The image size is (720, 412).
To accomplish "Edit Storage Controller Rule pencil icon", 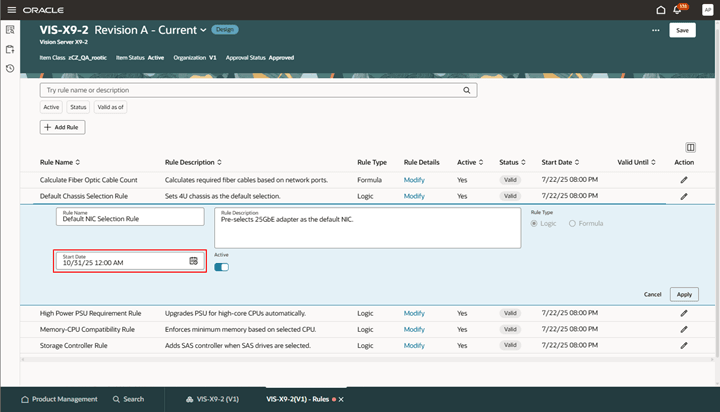I will click(684, 345).
